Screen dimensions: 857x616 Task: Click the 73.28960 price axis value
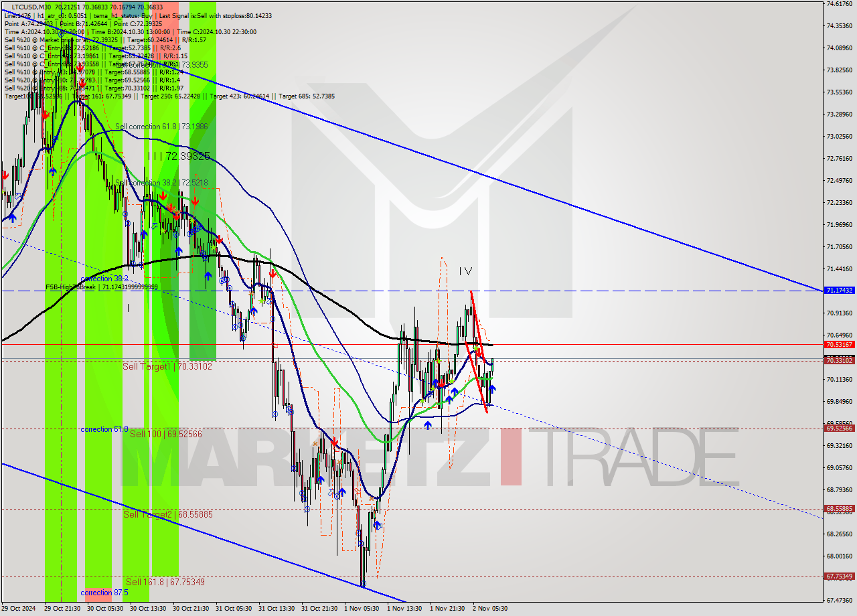(839, 114)
